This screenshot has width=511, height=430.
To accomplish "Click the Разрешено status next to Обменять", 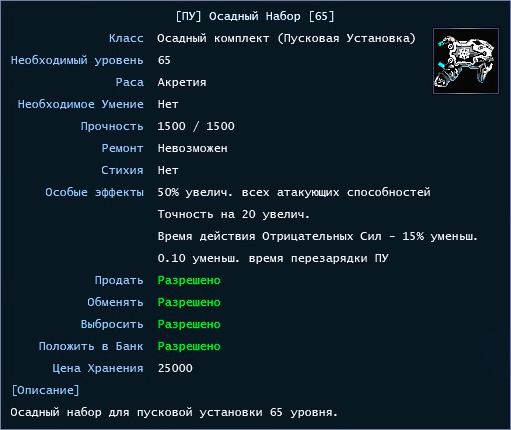I will pos(189,302).
